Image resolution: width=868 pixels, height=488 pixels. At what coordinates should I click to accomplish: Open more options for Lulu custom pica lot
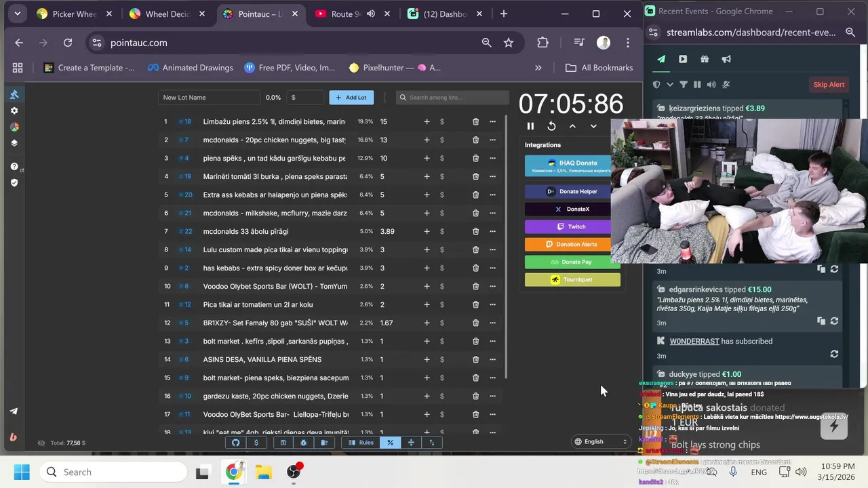click(x=492, y=249)
